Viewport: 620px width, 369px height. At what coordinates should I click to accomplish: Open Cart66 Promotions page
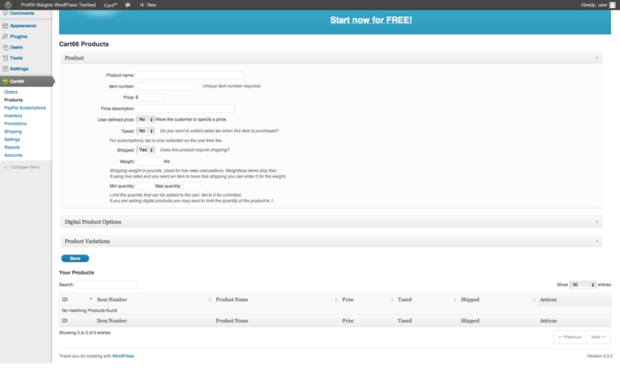pos(15,123)
